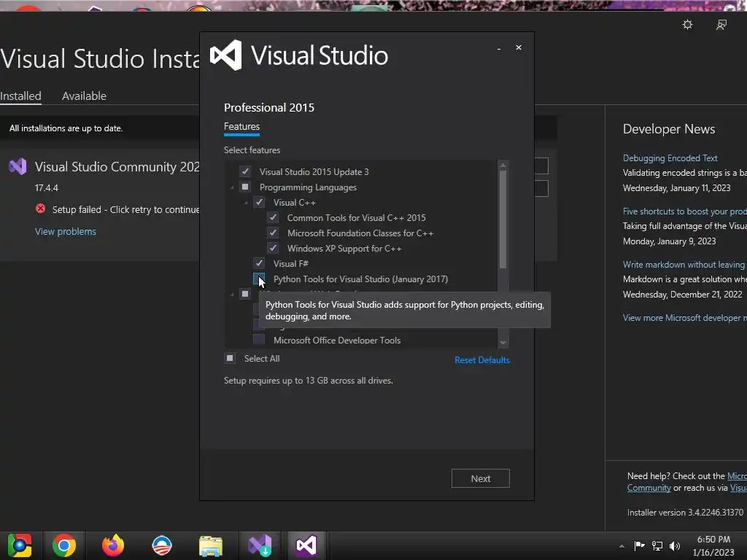Uncheck Microsoft Foundation Classes for C++
The height and width of the screenshot is (560, 747).
click(273, 233)
